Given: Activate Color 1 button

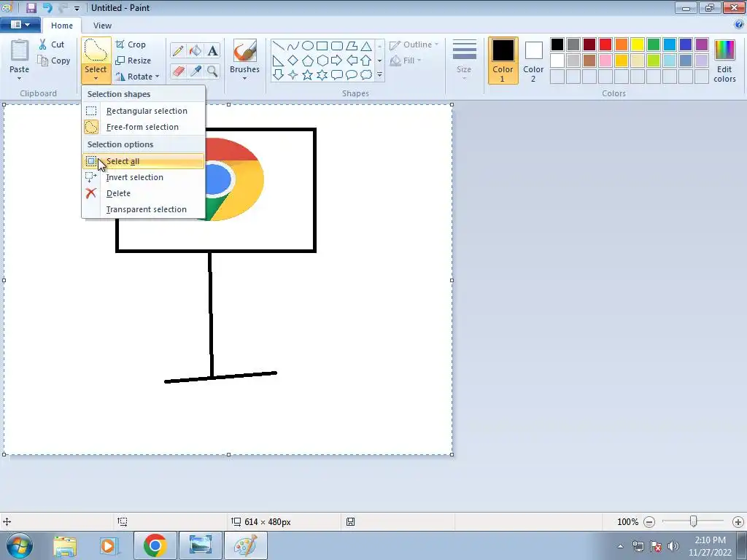Looking at the screenshot, I should point(503,61).
